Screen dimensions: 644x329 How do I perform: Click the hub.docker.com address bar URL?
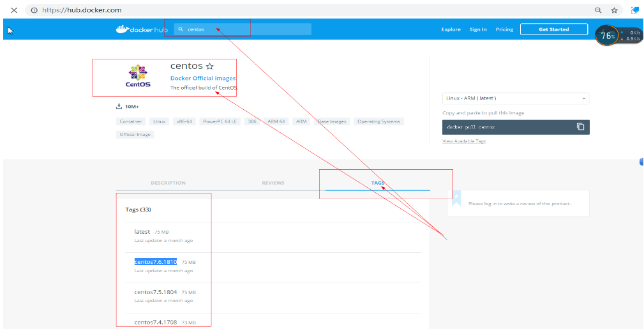tap(82, 10)
